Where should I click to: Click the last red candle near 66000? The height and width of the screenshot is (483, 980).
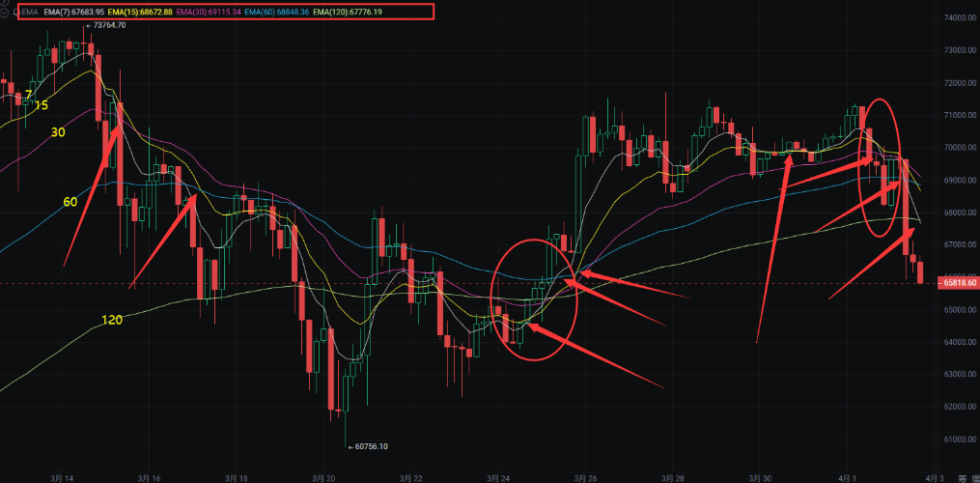tap(921, 271)
